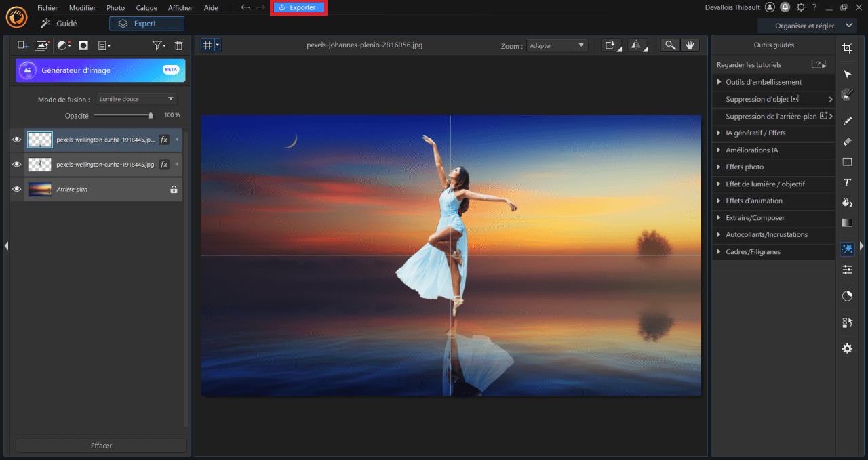Toggle visibility of the top pexels-wellington layer
This screenshot has height=460, width=868.
[17, 140]
